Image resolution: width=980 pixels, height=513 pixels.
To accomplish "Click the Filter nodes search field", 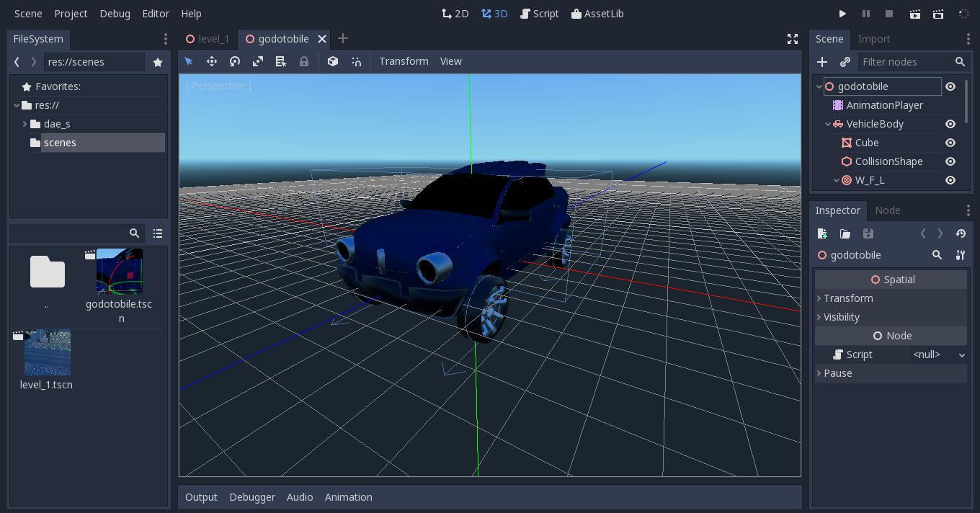I will click(913, 62).
